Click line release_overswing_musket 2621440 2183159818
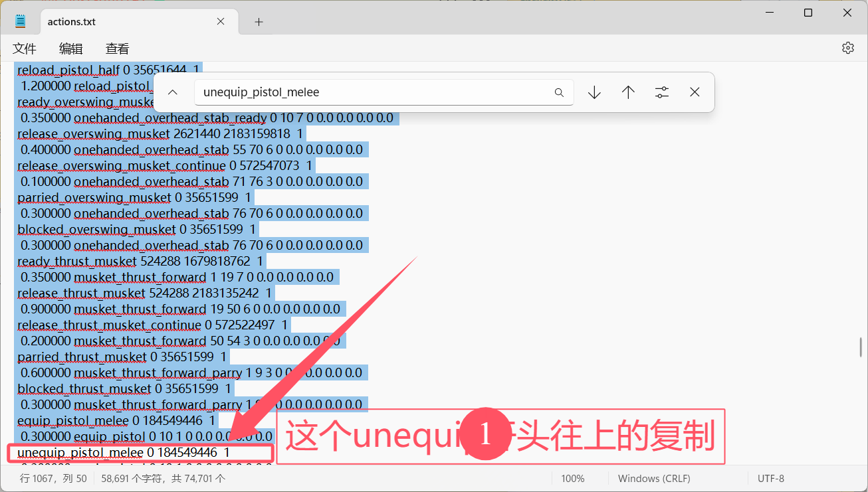 tap(160, 133)
